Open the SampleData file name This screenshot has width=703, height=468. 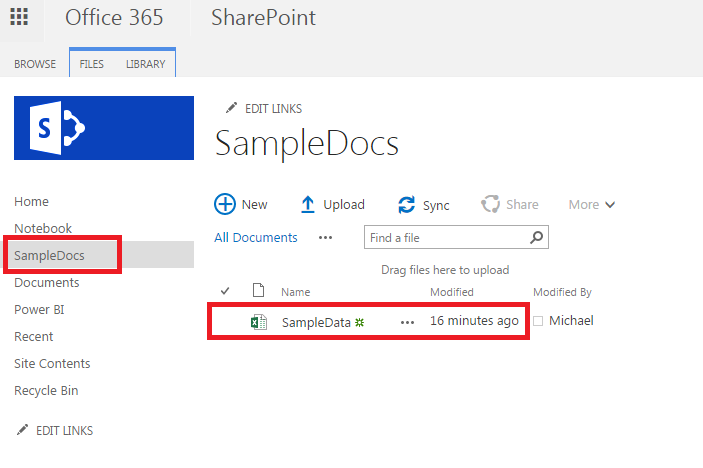pos(316,322)
